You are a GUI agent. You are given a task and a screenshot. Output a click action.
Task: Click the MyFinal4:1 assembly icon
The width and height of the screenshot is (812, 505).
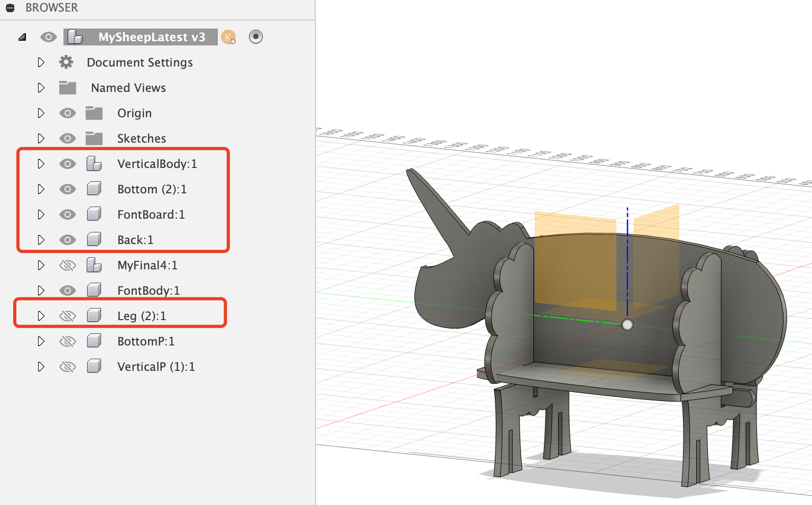click(94, 265)
